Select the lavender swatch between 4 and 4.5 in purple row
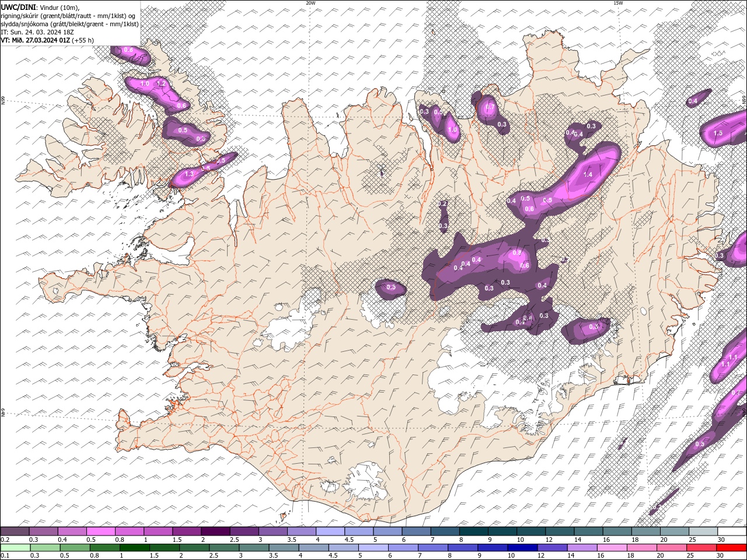The width and height of the screenshot is (747, 560). point(330,531)
